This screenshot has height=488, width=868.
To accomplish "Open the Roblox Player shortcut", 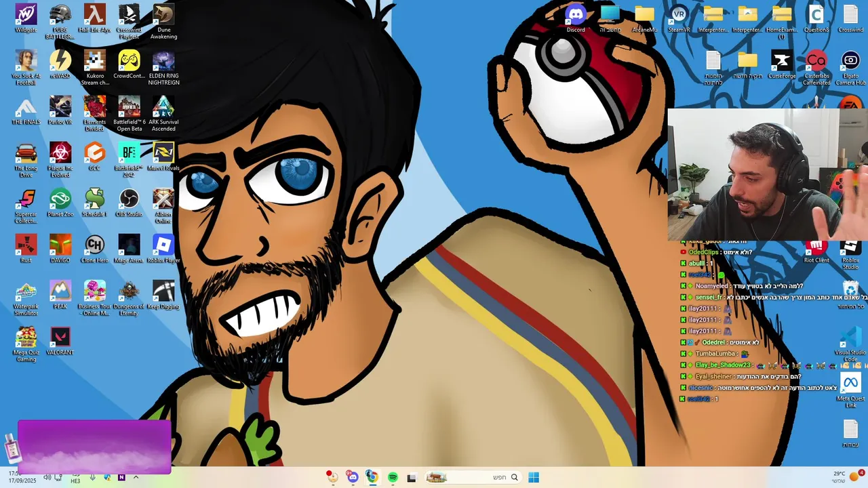I will [163, 249].
